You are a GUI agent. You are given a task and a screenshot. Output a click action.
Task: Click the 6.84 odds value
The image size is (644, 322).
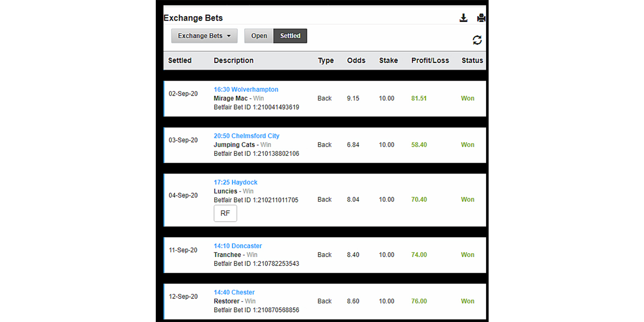[353, 145]
